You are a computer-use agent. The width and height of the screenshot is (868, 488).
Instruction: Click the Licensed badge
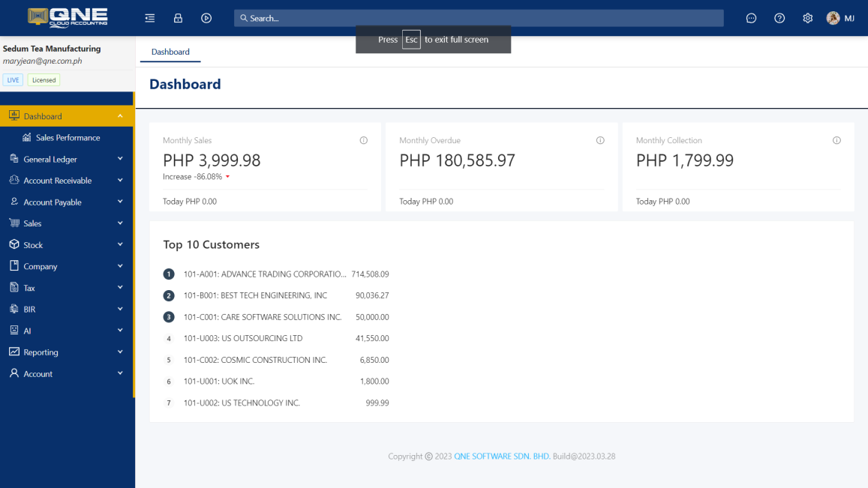(x=44, y=79)
